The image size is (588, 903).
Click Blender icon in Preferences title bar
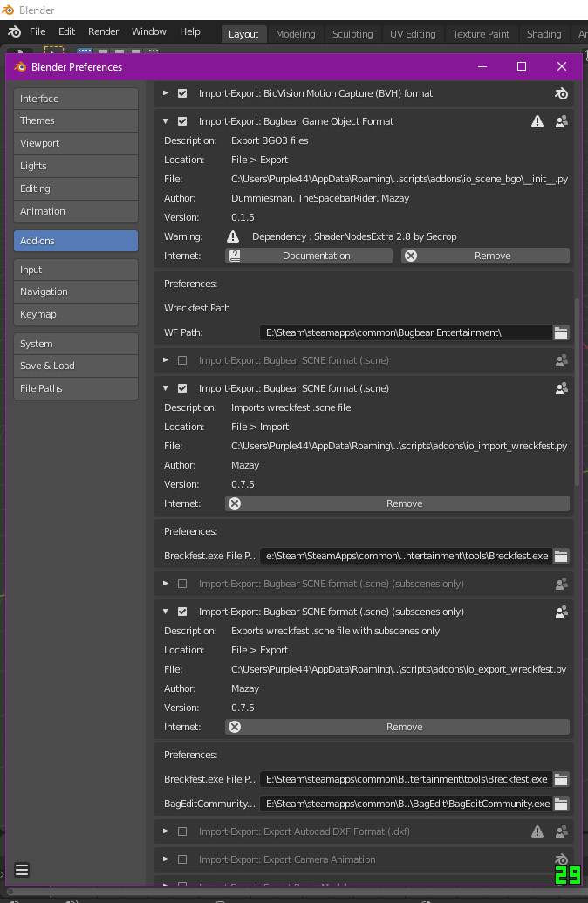20,67
